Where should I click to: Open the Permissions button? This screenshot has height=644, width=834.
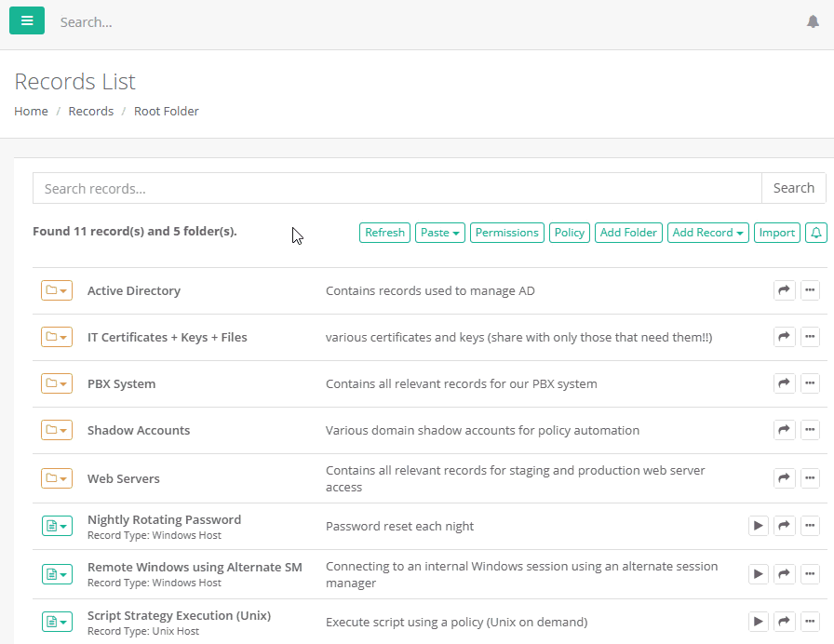click(x=506, y=233)
